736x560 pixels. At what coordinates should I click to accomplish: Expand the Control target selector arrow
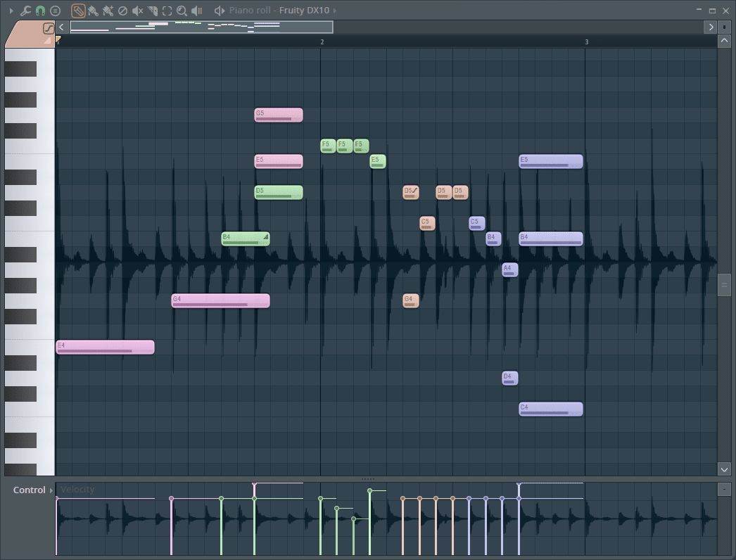(49, 490)
